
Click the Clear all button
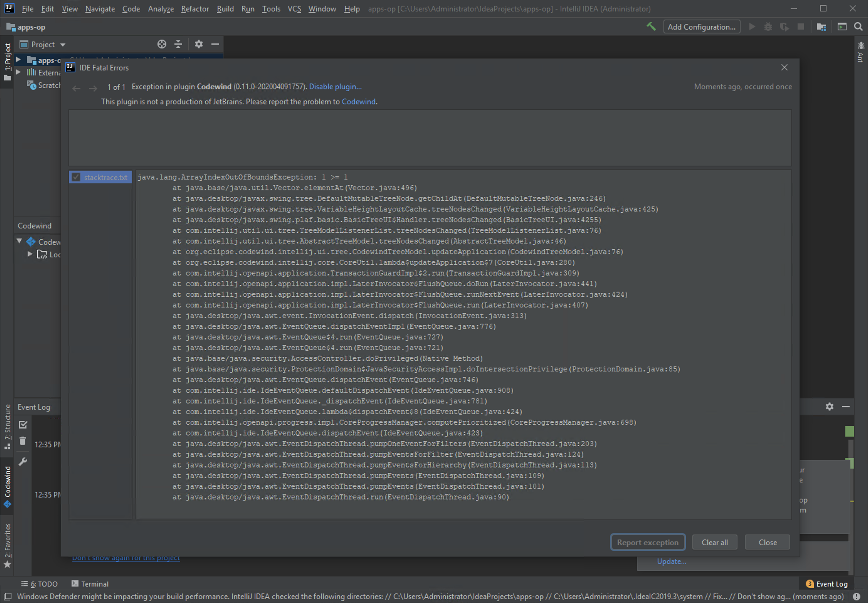point(714,542)
